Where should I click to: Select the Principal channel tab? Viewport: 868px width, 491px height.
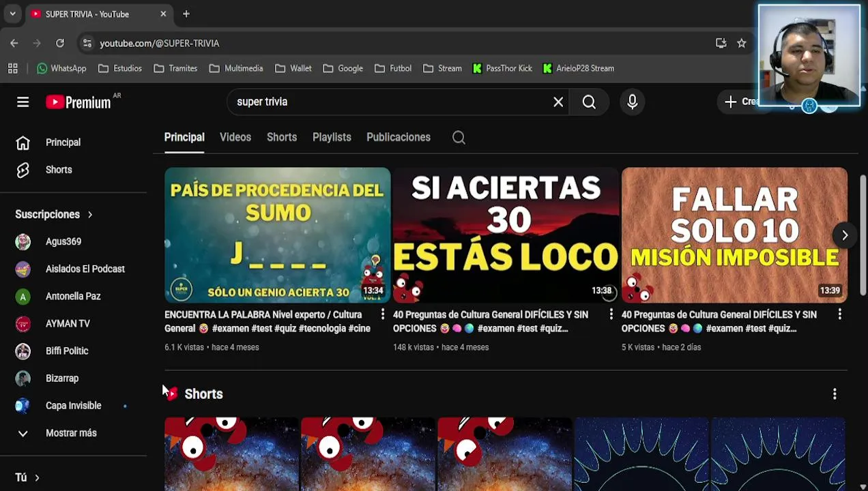(184, 137)
